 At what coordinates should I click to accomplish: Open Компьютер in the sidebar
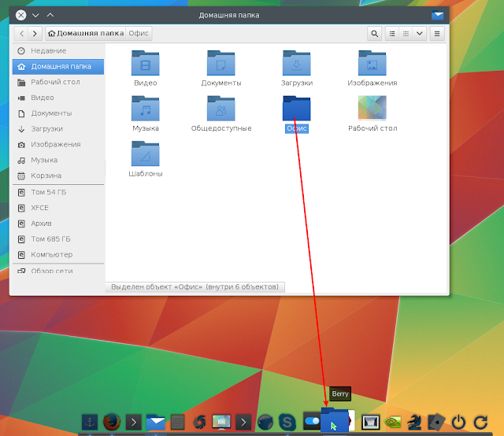(58, 254)
